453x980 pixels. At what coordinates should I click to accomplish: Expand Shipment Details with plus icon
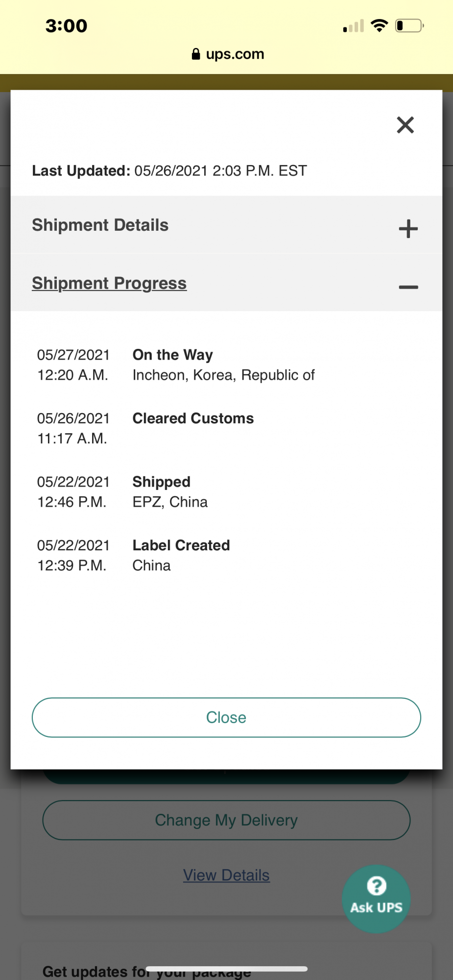click(x=408, y=229)
